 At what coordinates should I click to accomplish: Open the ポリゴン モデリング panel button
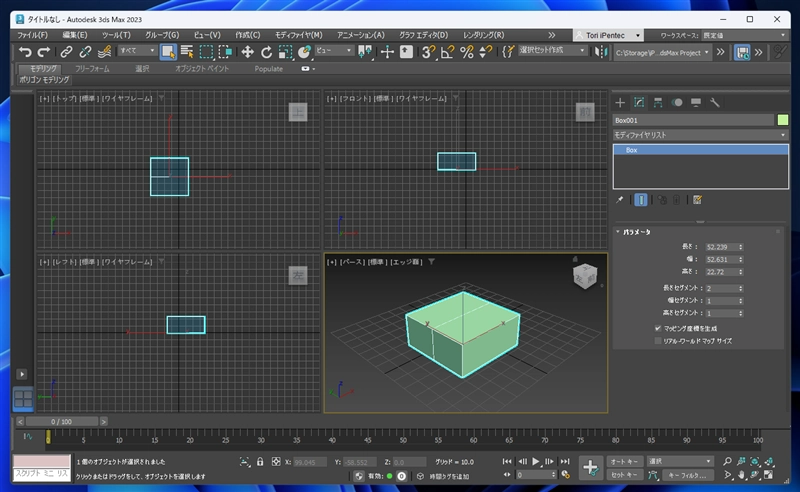coord(44,80)
